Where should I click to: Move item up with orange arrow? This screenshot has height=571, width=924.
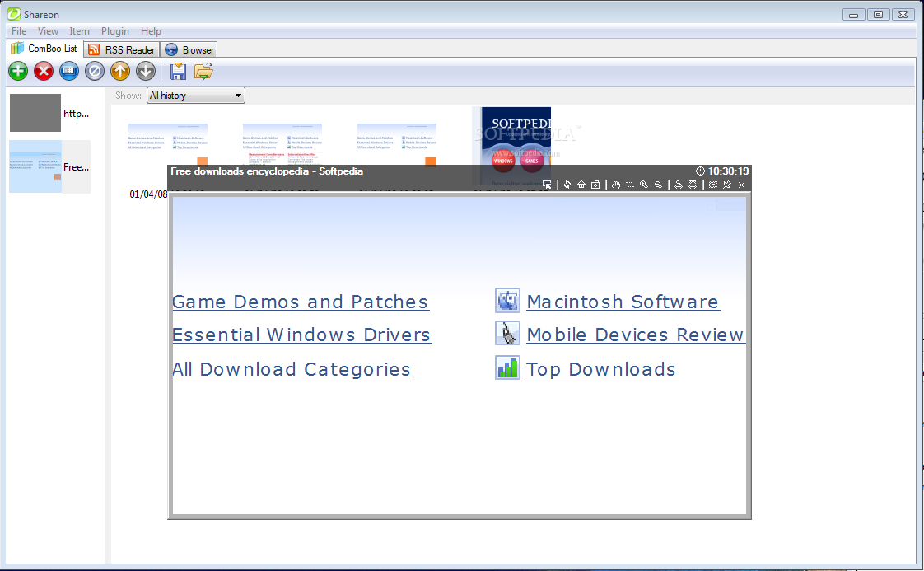tap(120, 72)
